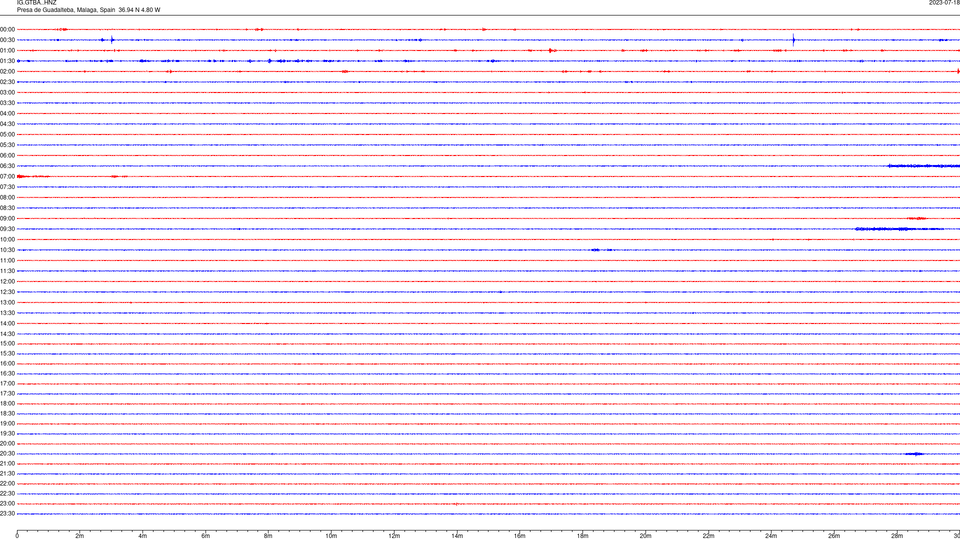Click the 17:00 time label
This screenshot has width=960, height=540.
point(7,384)
